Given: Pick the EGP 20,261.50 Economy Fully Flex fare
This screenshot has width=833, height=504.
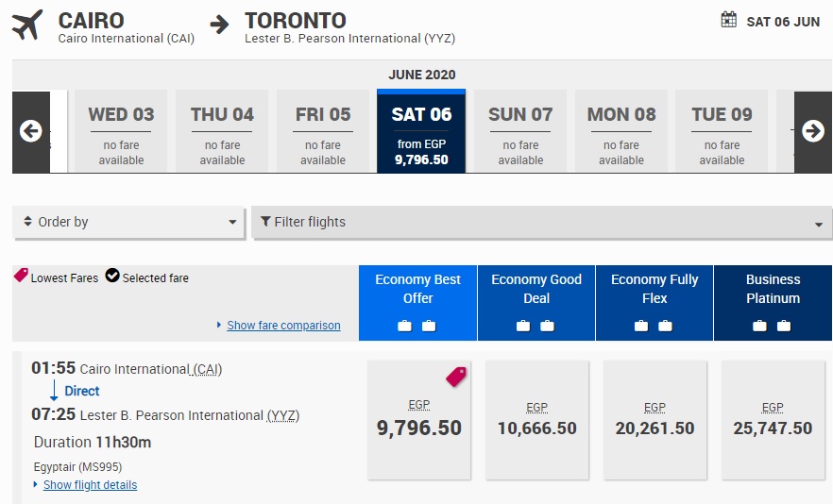Looking at the screenshot, I should (x=654, y=420).
